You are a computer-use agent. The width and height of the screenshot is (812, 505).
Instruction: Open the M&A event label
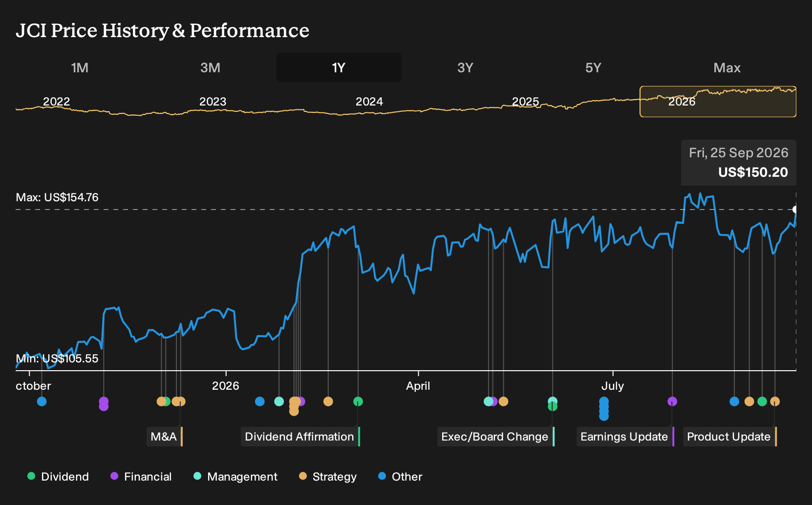pyautogui.click(x=165, y=437)
